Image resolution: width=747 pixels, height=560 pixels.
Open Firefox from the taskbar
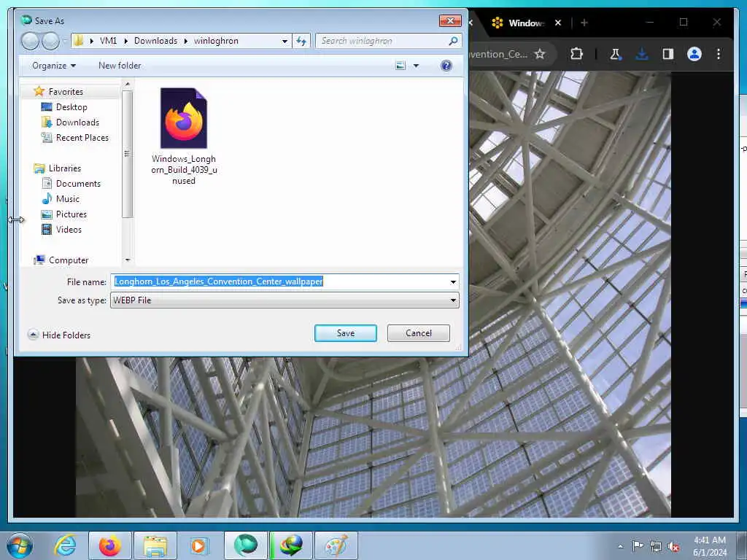tap(109, 545)
